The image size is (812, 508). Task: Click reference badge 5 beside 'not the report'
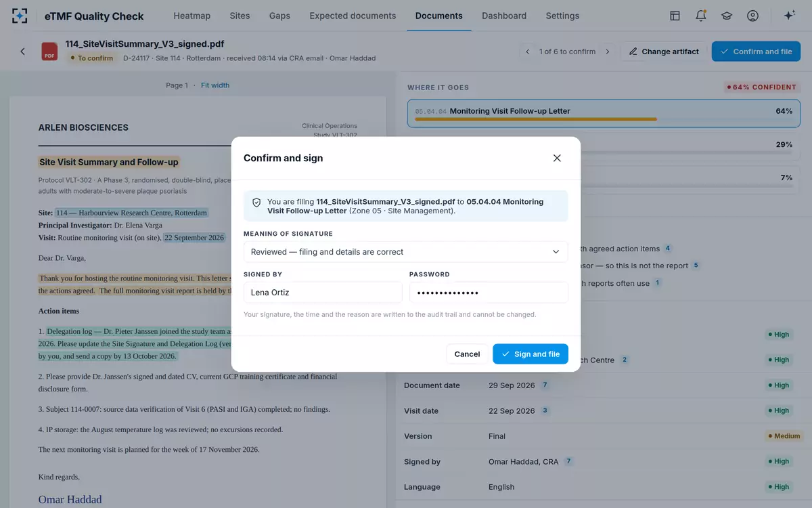[x=696, y=266]
